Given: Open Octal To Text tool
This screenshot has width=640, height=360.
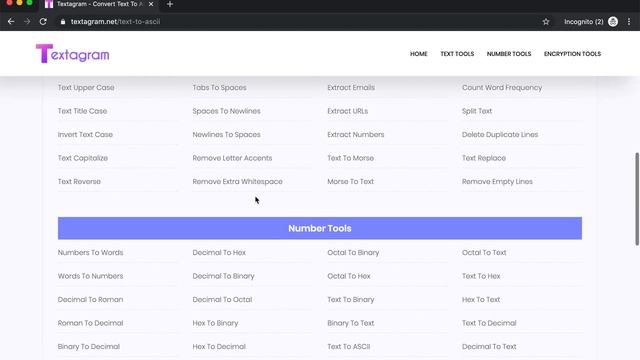Looking at the screenshot, I should [x=484, y=253].
